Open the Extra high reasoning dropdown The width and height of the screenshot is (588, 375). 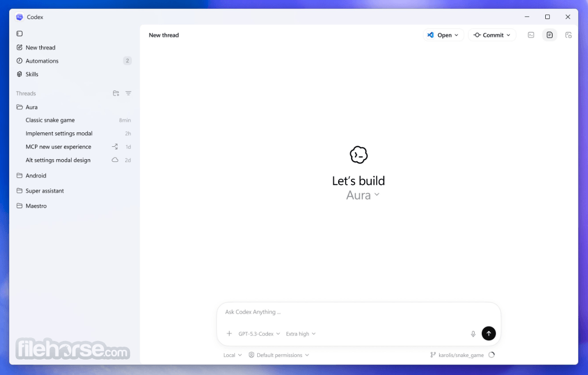pos(301,334)
